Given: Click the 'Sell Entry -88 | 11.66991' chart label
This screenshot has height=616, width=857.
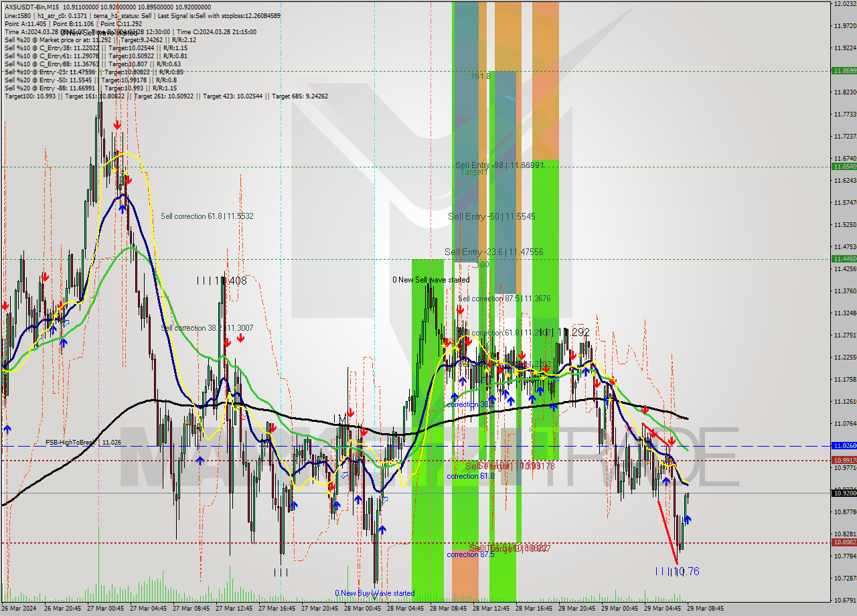Looking at the screenshot, I should click(499, 165).
